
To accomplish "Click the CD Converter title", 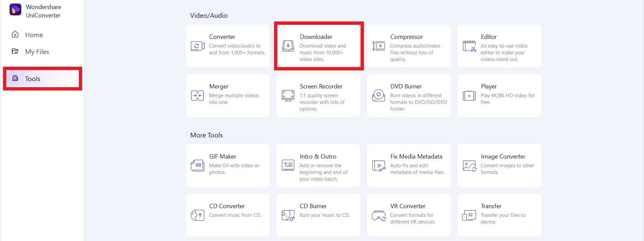I will click(x=227, y=206).
